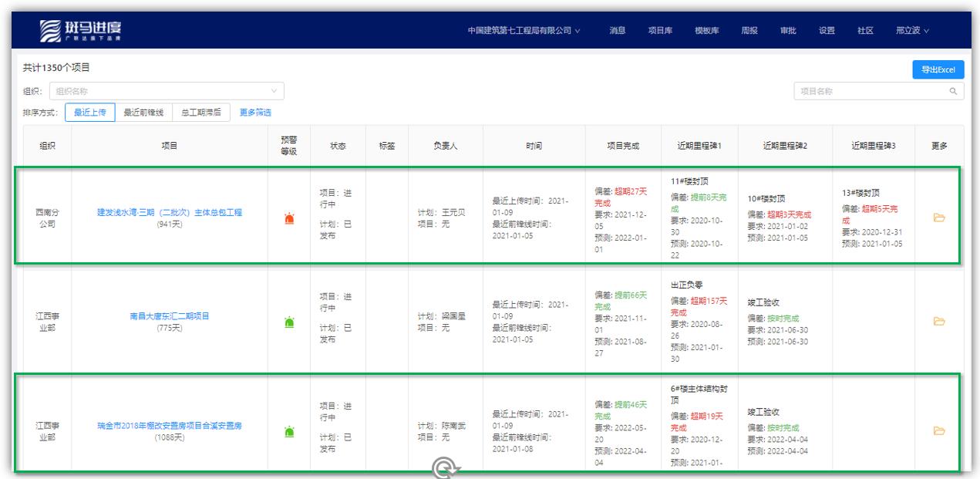Open the 组织名称 organization dropdown
The width and height of the screenshot is (980, 479).
(160, 90)
